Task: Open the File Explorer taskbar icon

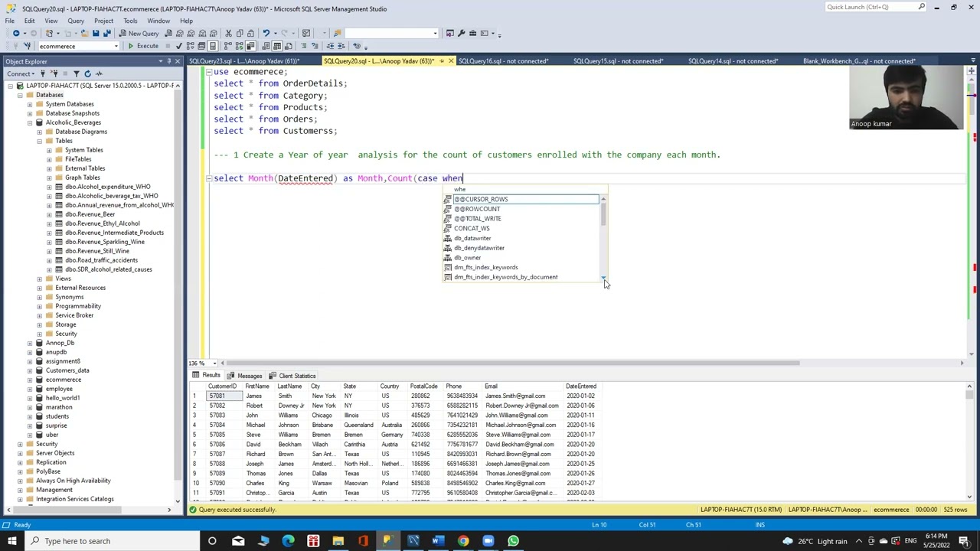Action: [338, 541]
